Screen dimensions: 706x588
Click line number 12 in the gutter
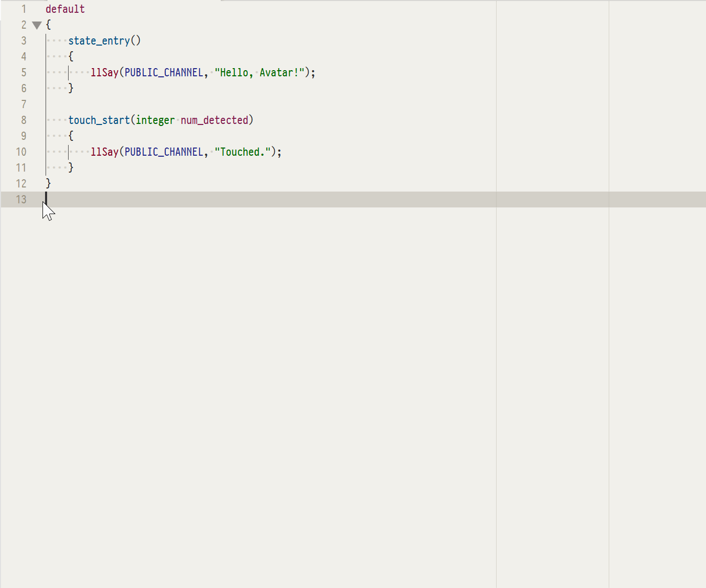point(21,184)
